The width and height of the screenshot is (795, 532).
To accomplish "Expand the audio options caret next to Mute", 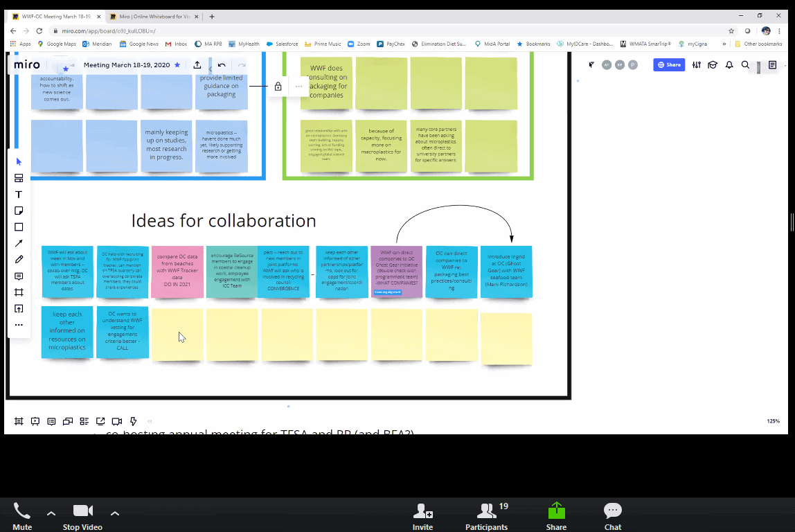I will (x=51, y=514).
